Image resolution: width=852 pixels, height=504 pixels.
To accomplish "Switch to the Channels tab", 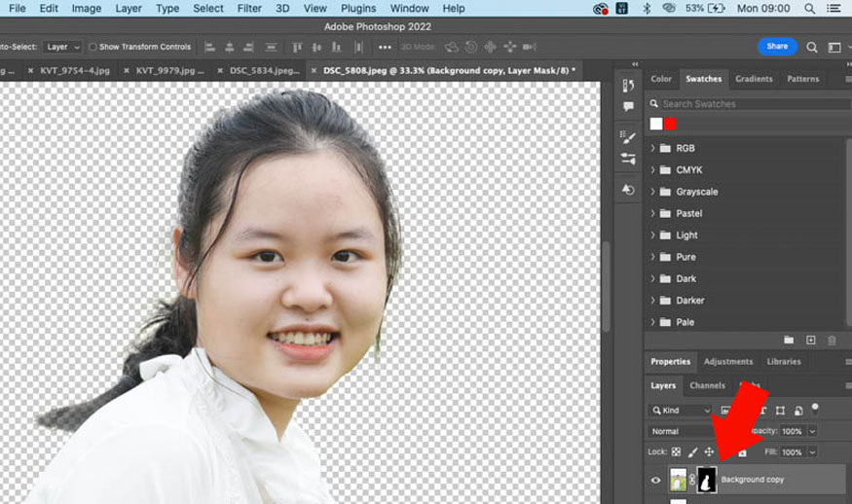I will coord(708,385).
